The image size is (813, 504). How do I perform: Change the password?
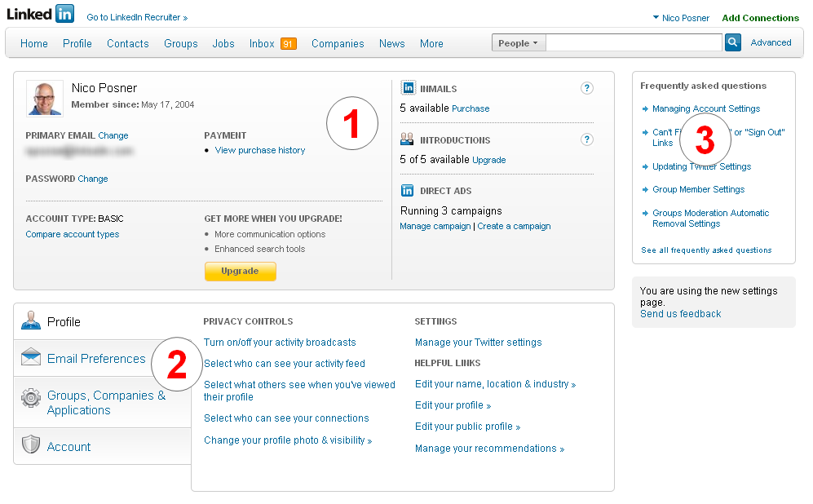(93, 179)
